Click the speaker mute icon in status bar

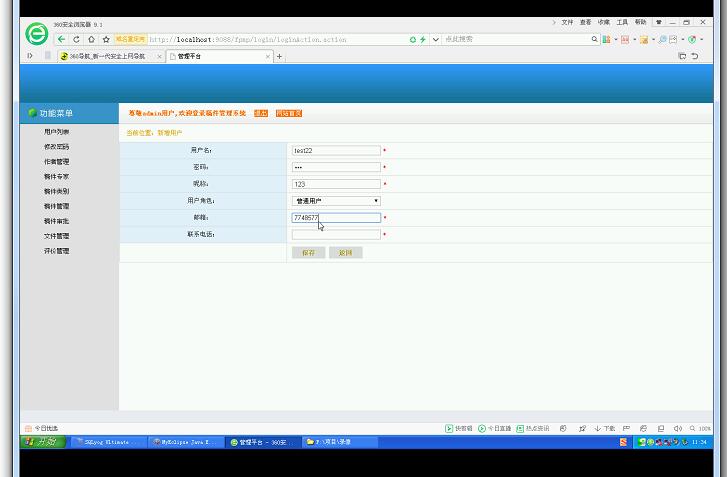[677, 428]
